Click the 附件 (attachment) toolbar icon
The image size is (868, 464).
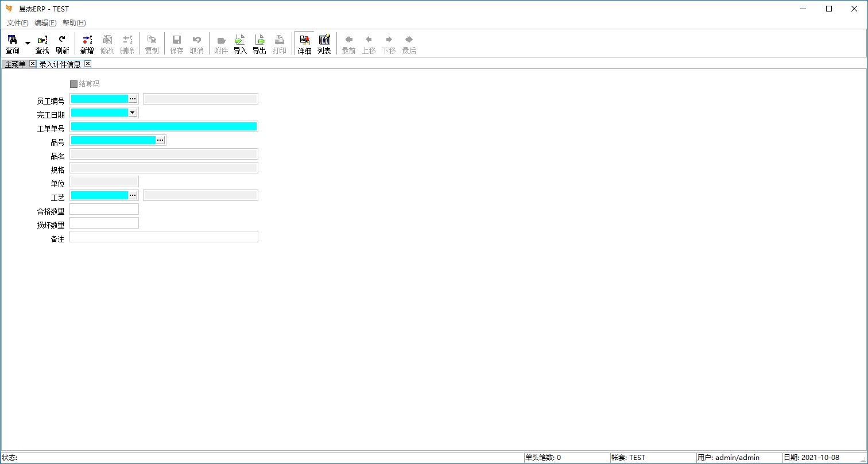click(x=221, y=44)
